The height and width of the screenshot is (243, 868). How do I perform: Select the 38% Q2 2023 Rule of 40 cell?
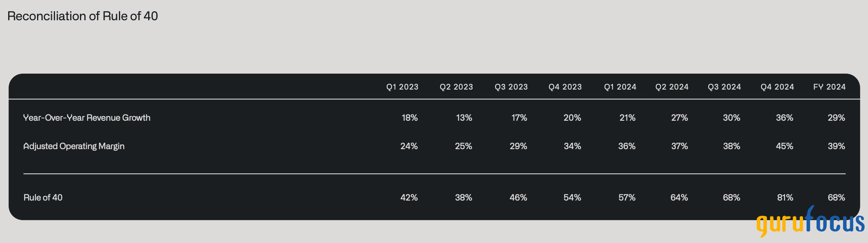pyautogui.click(x=464, y=197)
